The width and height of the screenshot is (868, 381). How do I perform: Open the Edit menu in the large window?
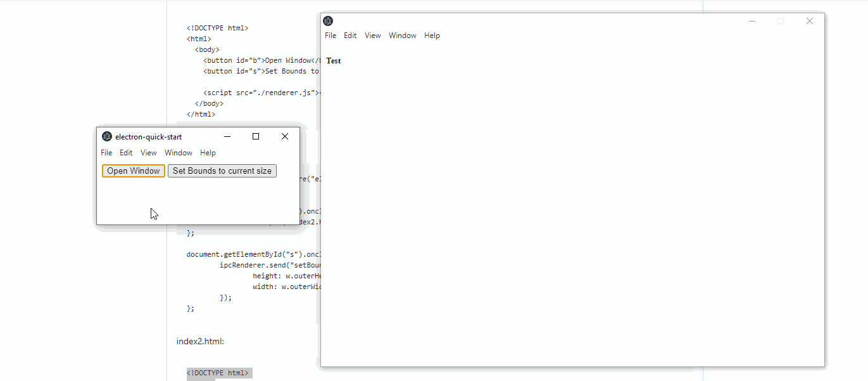349,36
